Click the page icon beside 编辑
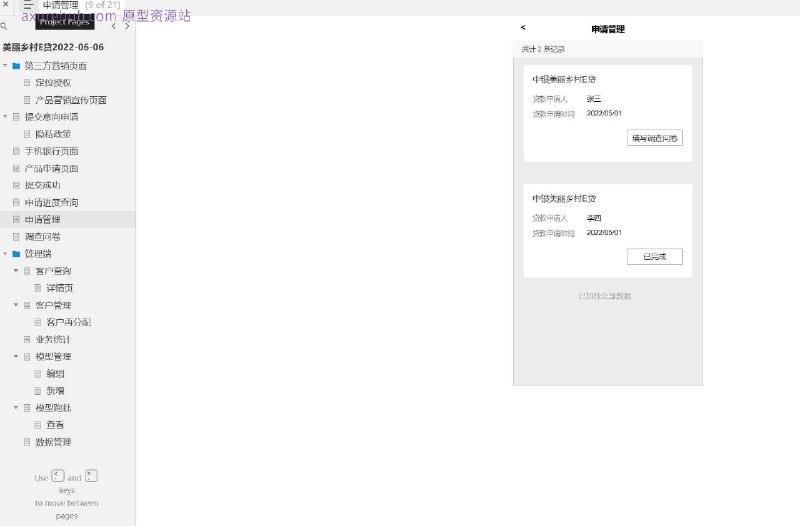Screen dimensions: 800x526 point(38,374)
